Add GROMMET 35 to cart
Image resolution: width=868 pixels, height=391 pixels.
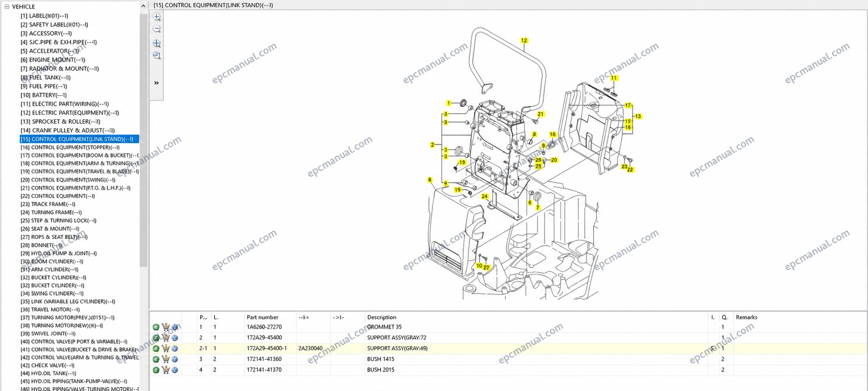[x=165, y=327]
